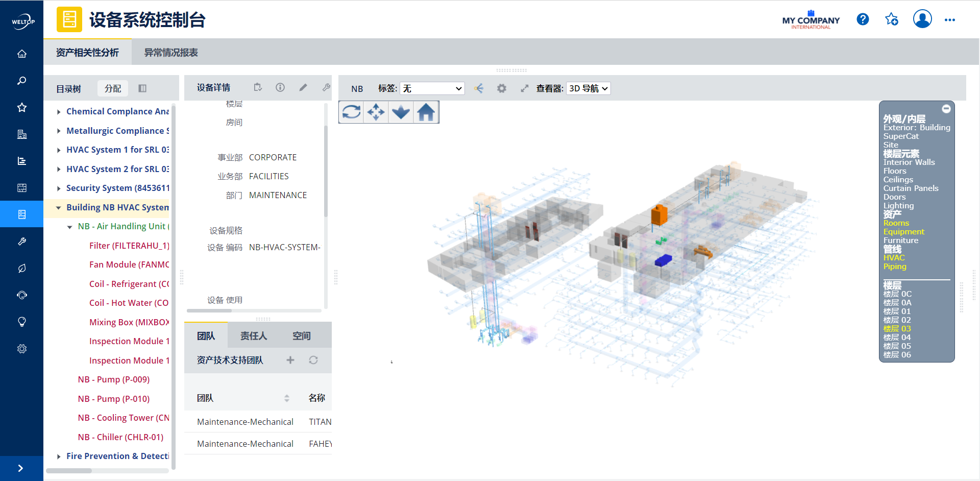This screenshot has height=481, width=980.
Task: Toggle floor 03 in the floor list
Action: pyautogui.click(x=897, y=329)
